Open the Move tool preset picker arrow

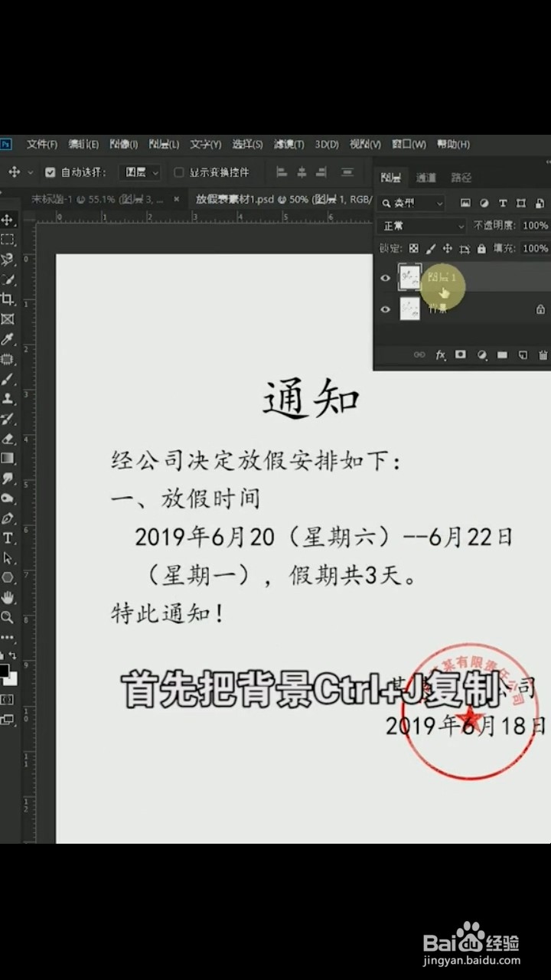click(x=31, y=172)
